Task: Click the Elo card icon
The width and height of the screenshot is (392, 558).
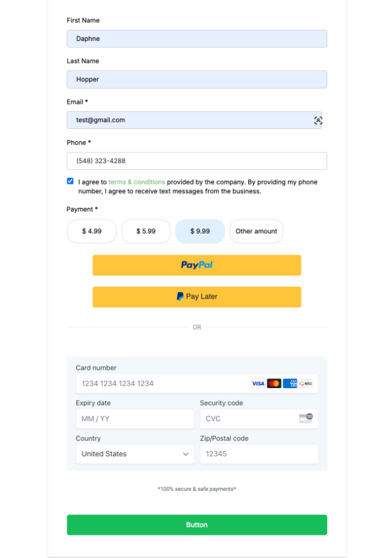Action: [x=306, y=384]
